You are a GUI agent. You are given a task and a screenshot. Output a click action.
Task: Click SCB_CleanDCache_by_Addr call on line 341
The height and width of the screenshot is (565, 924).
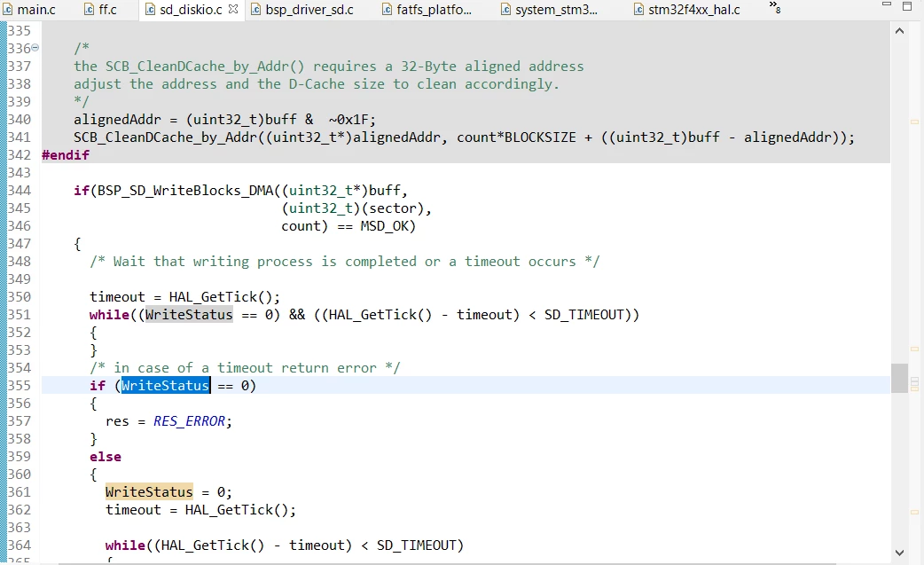165,137
